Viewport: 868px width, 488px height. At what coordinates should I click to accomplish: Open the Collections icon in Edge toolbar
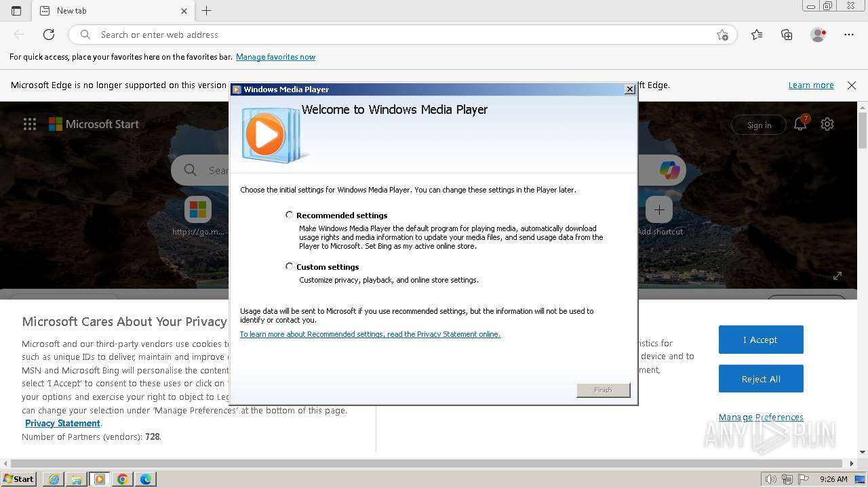[787, 35]
